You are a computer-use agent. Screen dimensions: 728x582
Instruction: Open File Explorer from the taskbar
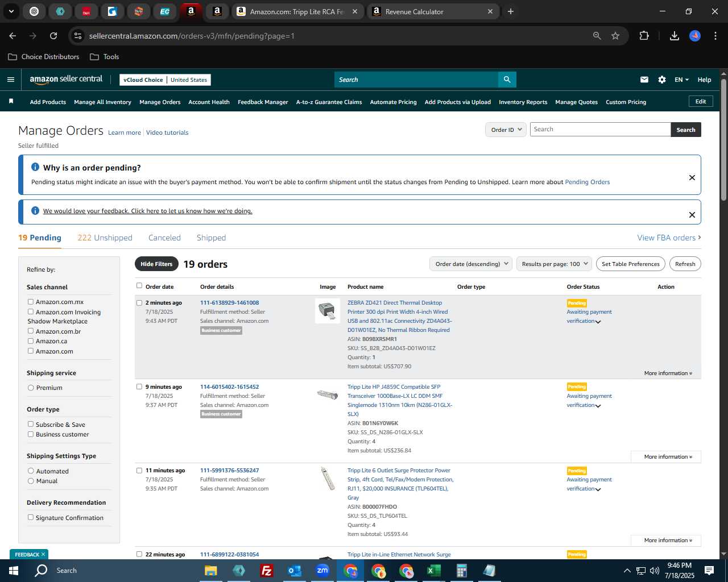click(210, 571)
